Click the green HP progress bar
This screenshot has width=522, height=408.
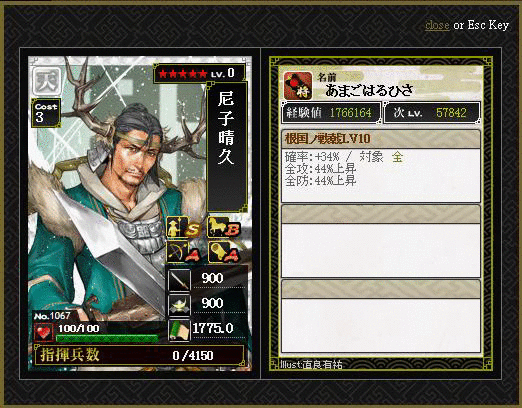point(107,338)
